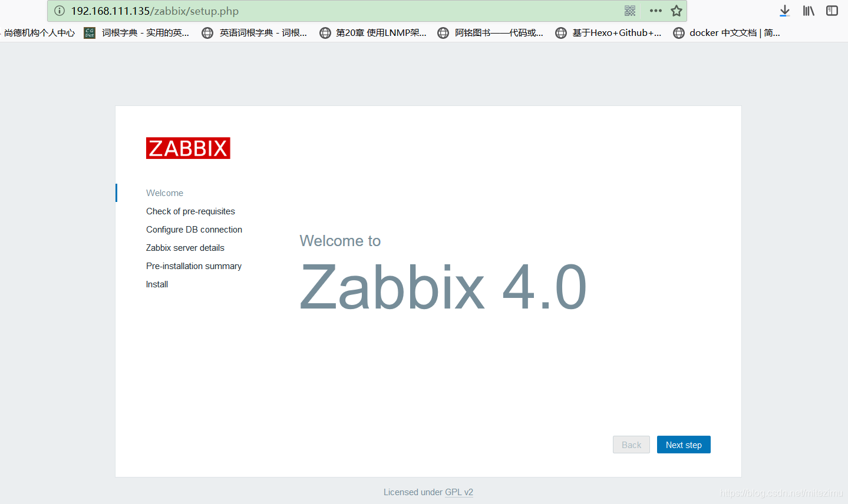Click the globe icon of 基于Hexo+Github bookmark
This screenshot has width=848, height=504.
click(x=561, y=33)
